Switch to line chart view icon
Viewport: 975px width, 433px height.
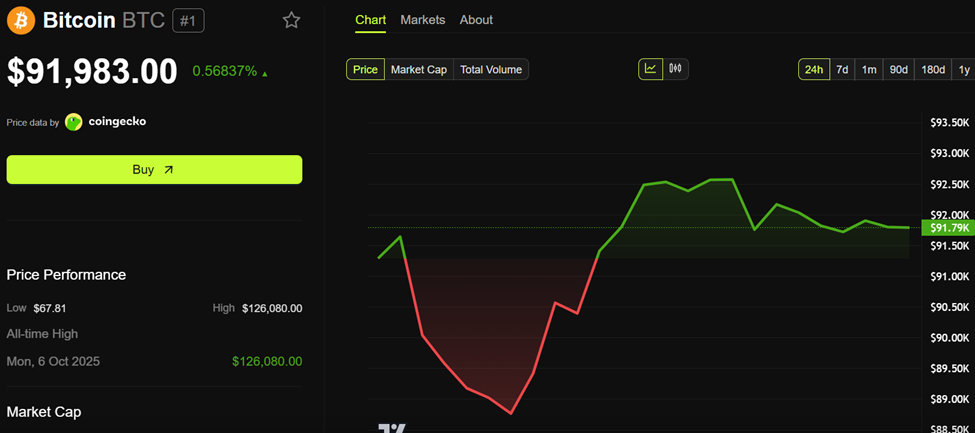651,69
